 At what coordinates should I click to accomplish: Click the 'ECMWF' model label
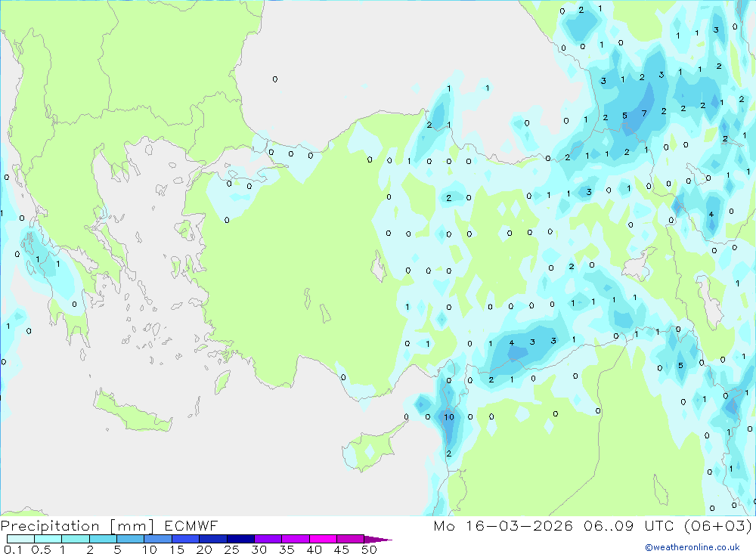(191, 525)
